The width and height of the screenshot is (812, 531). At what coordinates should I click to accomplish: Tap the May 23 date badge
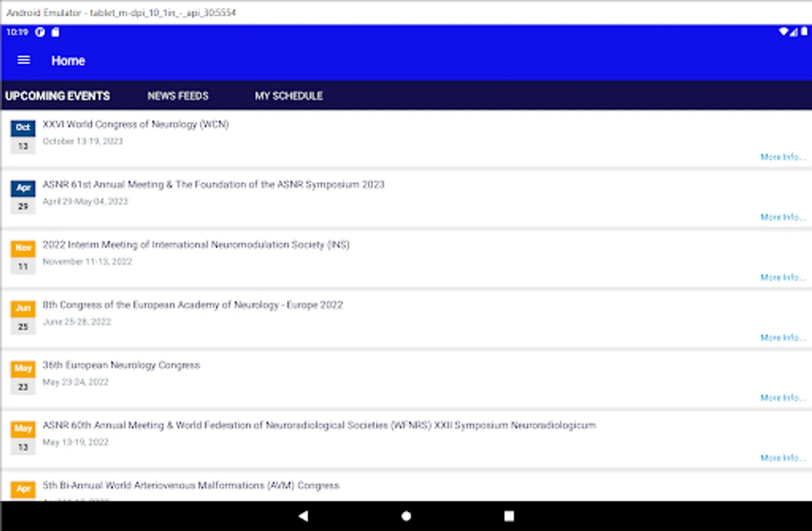click(x=23, y=377)
